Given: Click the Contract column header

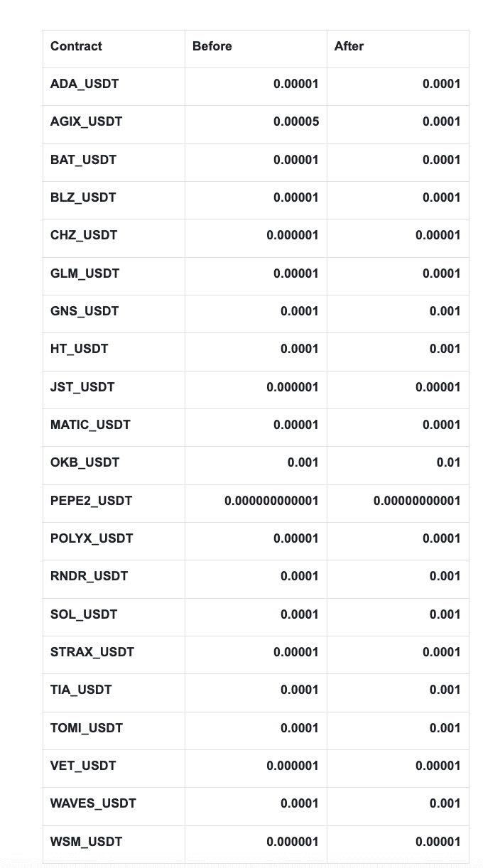Looking at the screenshot, I should coord(76,46).
